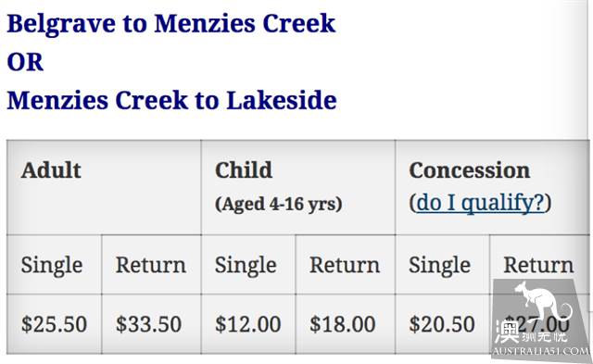Select the Menzies Creek to Lakeside heading

pos(171,101)
